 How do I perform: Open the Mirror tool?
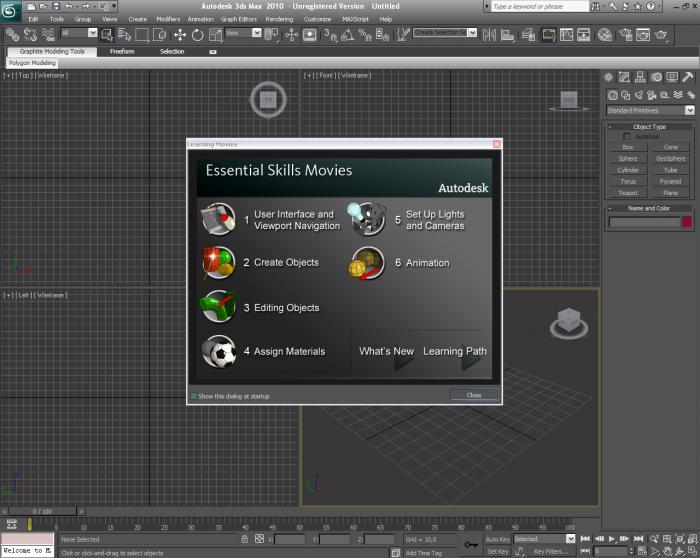click(489, 34)
